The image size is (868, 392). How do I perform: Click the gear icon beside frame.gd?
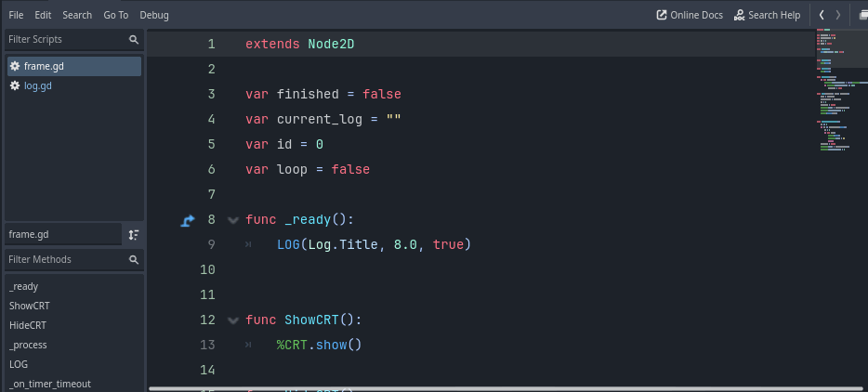[15, 67]
